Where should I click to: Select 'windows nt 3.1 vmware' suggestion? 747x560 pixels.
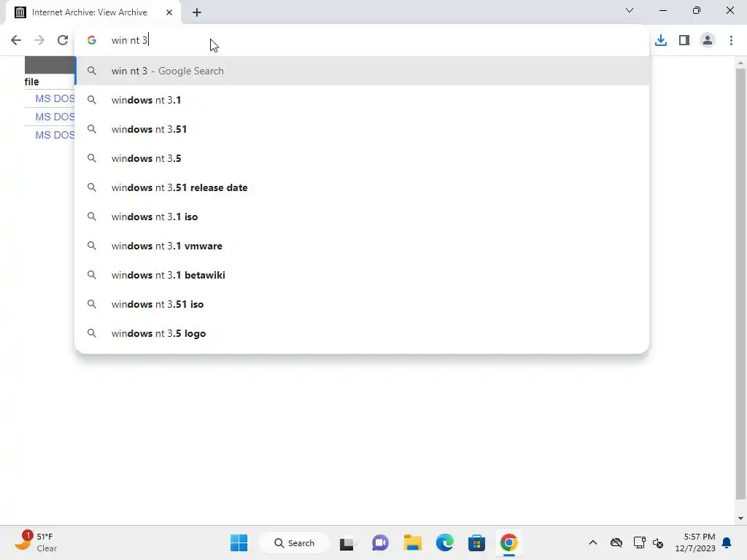pos(362,246)
